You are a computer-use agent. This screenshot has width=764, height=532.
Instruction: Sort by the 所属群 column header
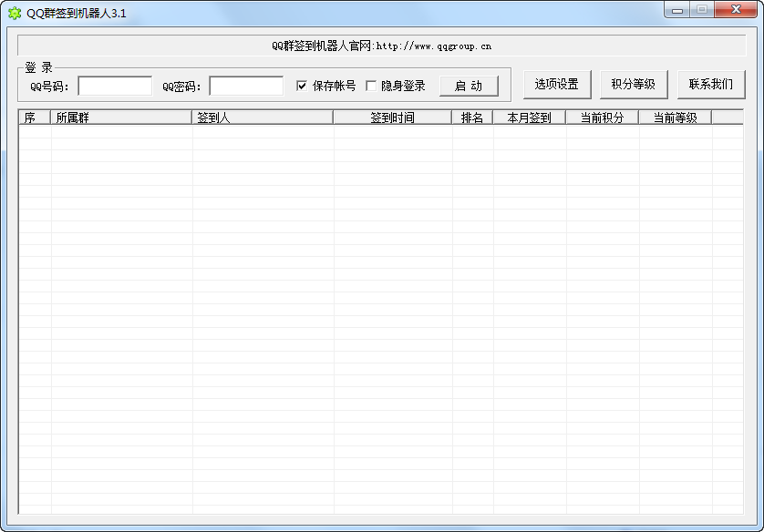(x=121, y=118)
